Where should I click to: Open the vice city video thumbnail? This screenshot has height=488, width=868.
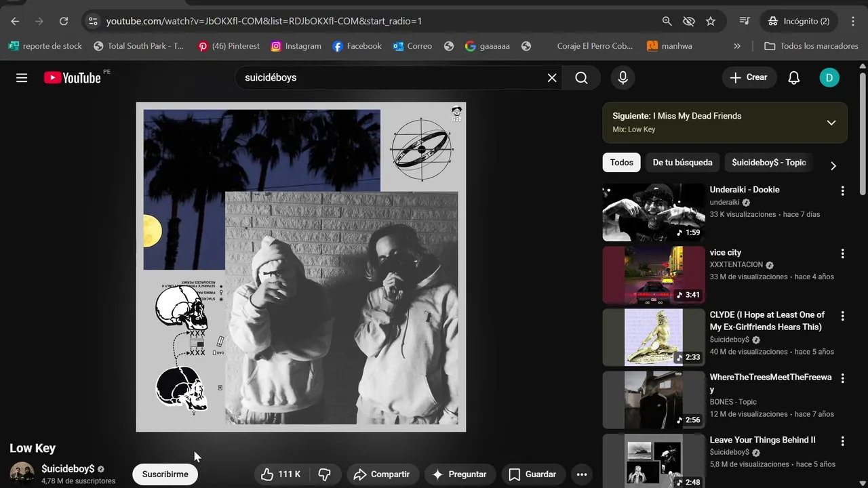click(x=654, y=274)
